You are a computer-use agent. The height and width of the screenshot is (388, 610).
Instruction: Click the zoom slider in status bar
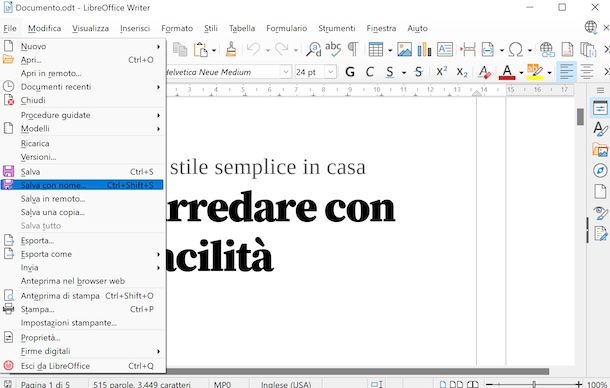(535, 384)
